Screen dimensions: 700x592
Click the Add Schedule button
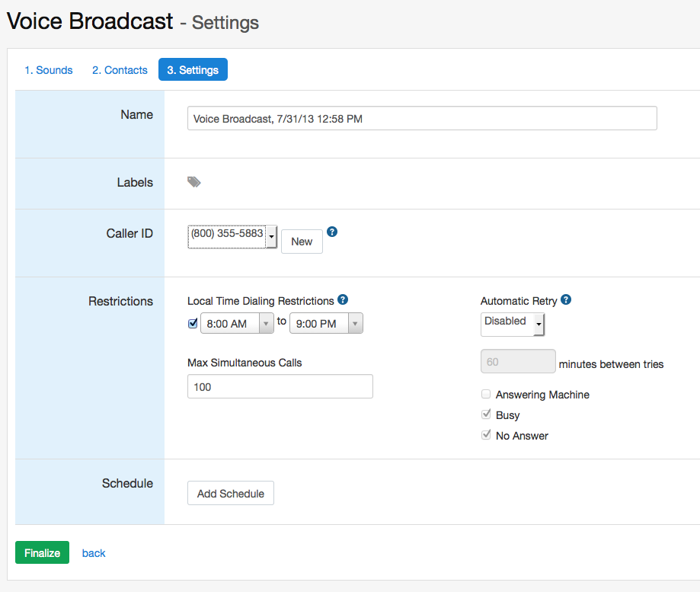click(231, 494)
